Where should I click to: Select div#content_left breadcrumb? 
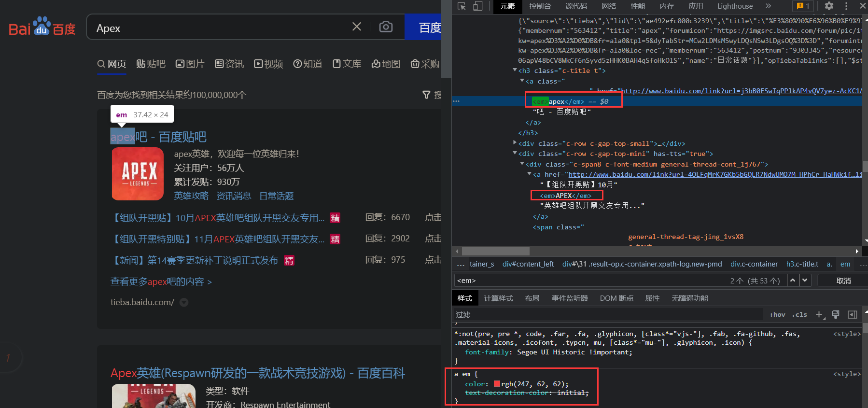coord(528,264)
